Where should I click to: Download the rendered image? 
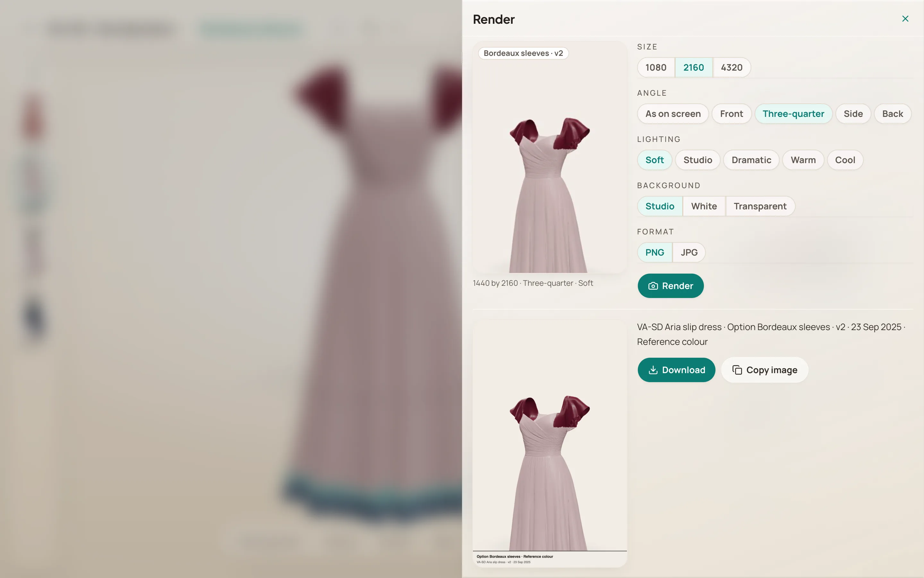[x=676, y=370]
